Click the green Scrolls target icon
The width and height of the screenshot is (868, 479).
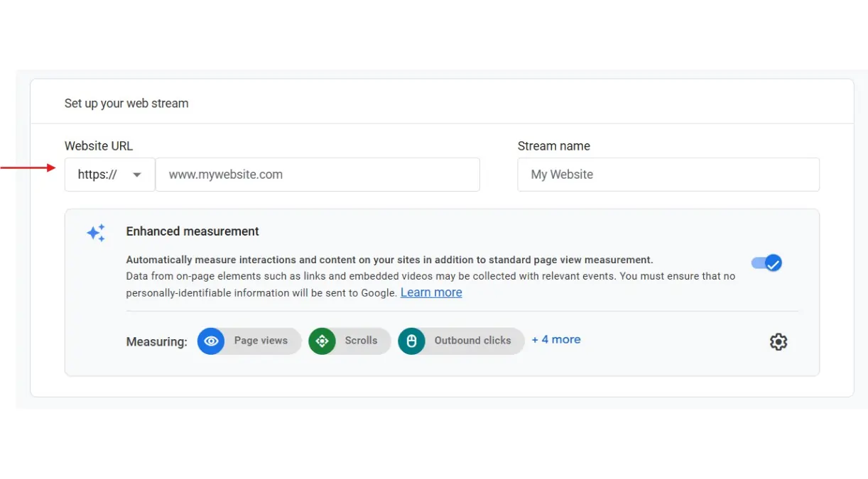322,341
